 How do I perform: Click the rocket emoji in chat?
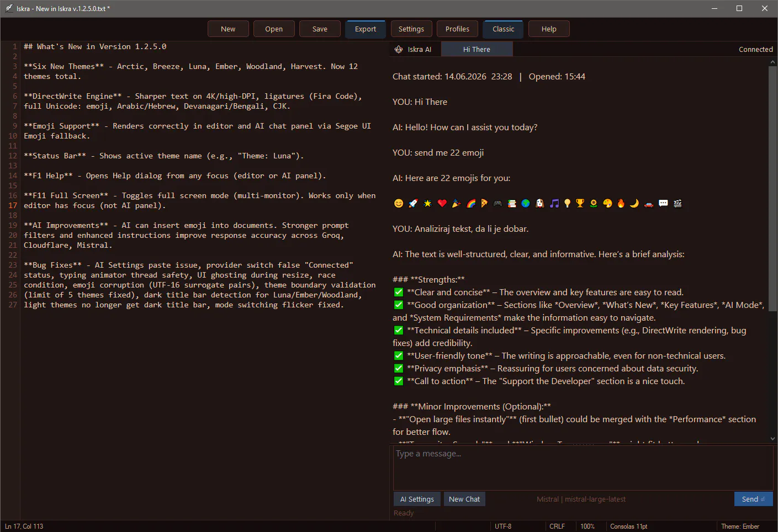413,203
